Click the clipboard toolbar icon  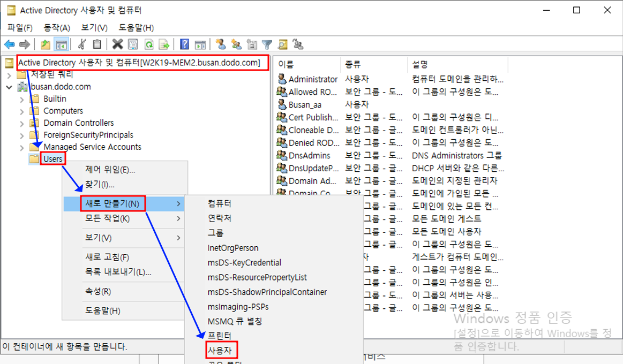coord(97,44)
